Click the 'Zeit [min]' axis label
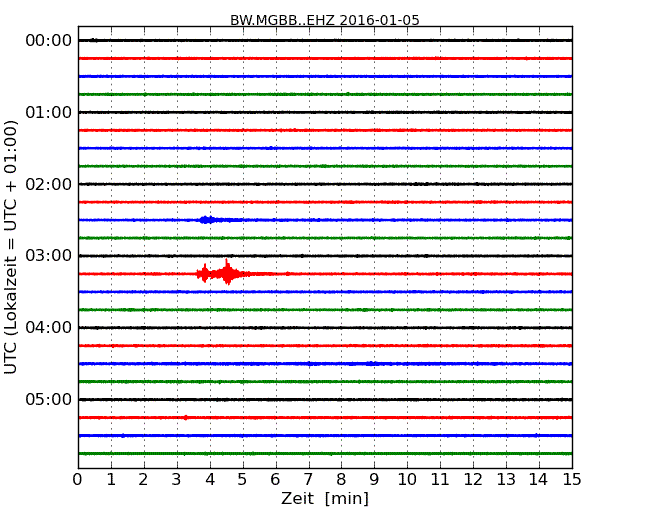The image size is (650, 520). [325, 498]
